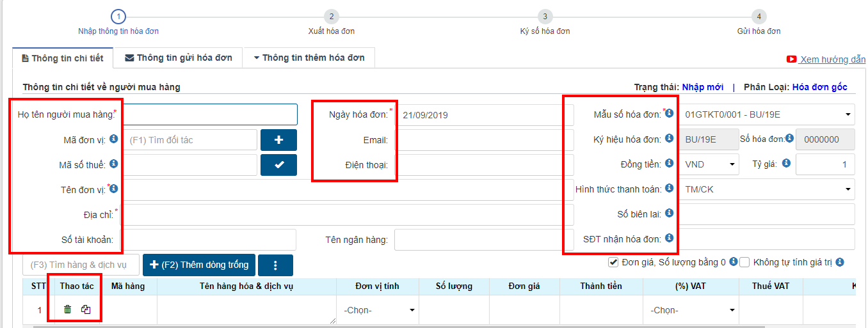Click info icon beside Hình thức thanh toán
Screen dimensions: 868x328
[x=670, y=189]
